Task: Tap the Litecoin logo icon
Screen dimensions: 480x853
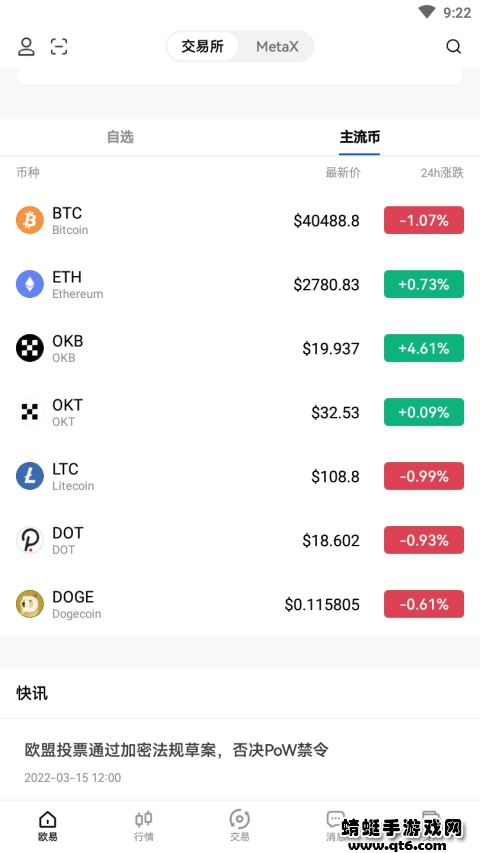Action: point(29,476)
